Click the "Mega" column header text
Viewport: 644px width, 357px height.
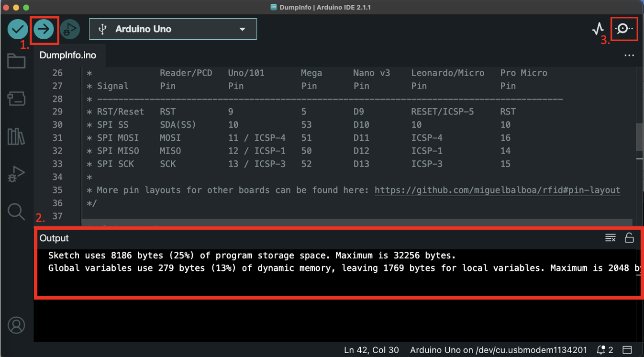point(311,73)
